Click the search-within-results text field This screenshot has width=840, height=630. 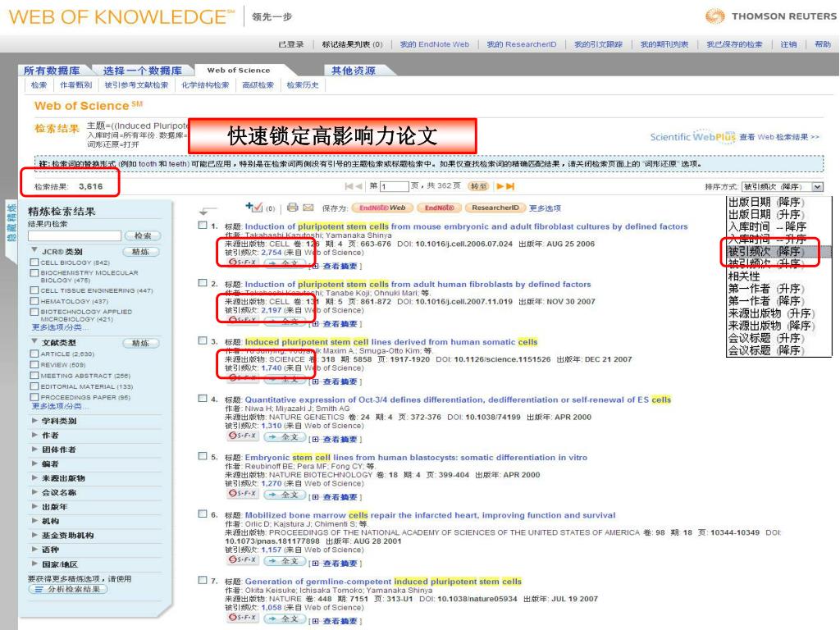click(75, 235)
